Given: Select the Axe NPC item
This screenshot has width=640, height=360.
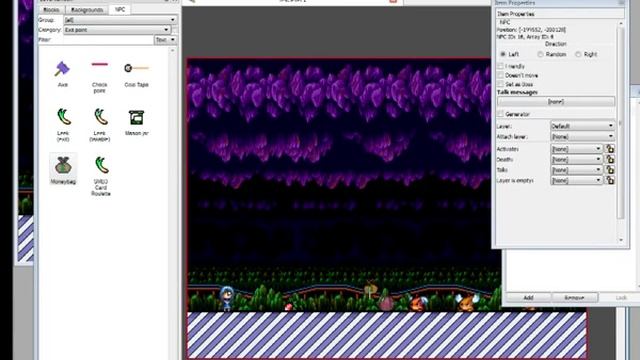Looking at the screenshot, I should [x=62, y=74].
